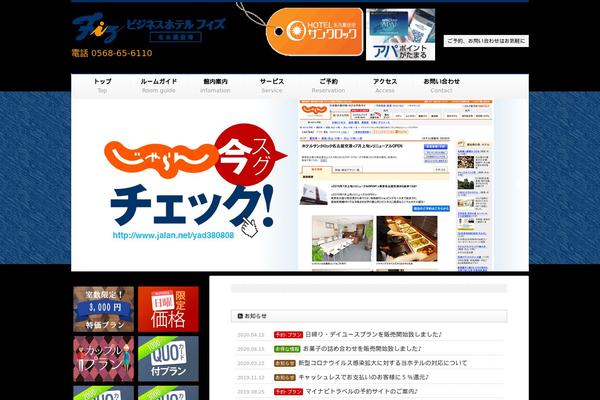This screenshot has width=600, height=400.
Task: Click the phone number 0568-65-6110
Action: (x=122, y=53)
